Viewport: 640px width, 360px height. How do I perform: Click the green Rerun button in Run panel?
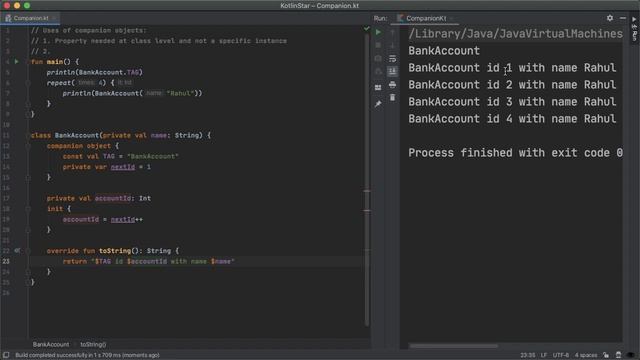[x=378, y=32]
